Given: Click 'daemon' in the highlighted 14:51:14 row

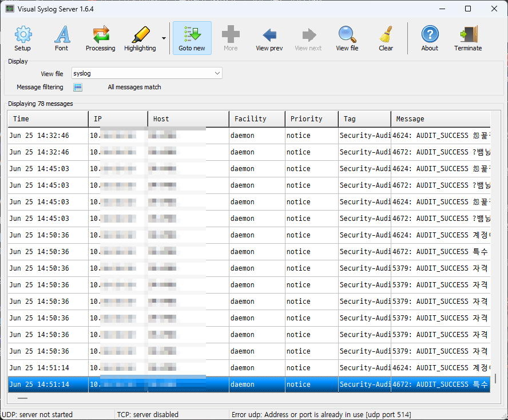Looking at the screenshot, I should click(243, 385).
